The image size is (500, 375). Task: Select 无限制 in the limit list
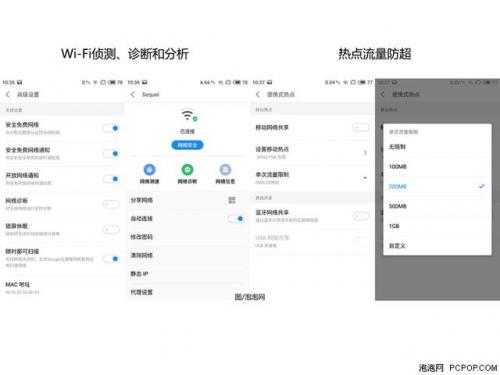pyautogui.click(x=437, y=147)
